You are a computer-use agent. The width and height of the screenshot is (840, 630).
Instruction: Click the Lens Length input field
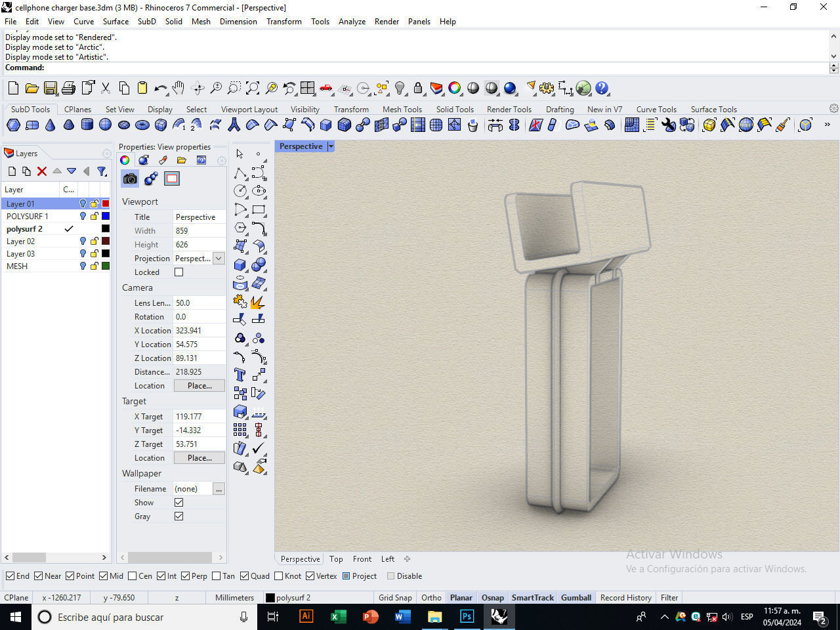click(199, 303)
